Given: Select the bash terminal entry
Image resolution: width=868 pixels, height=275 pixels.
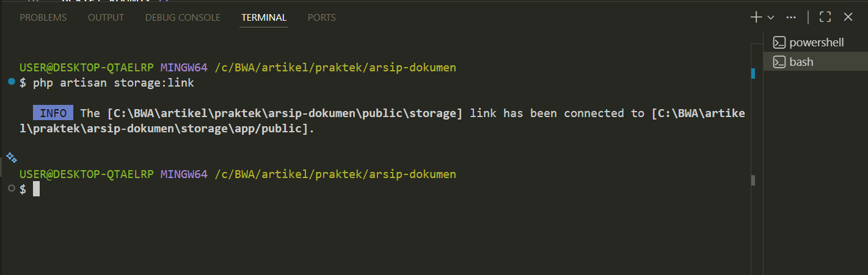Looking at the screenshot, I should coord(801,62).
